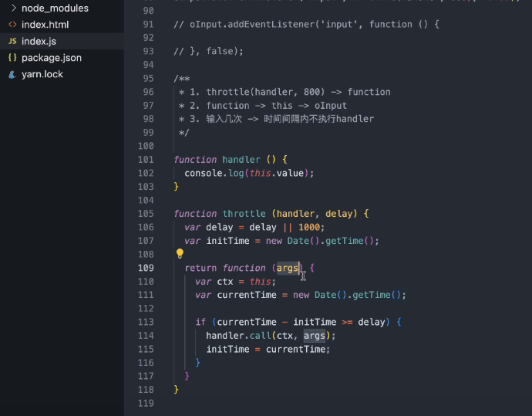Click the braces icon beside package.json
The width and height of the screenshot is (532, 416).
point(12,58)
